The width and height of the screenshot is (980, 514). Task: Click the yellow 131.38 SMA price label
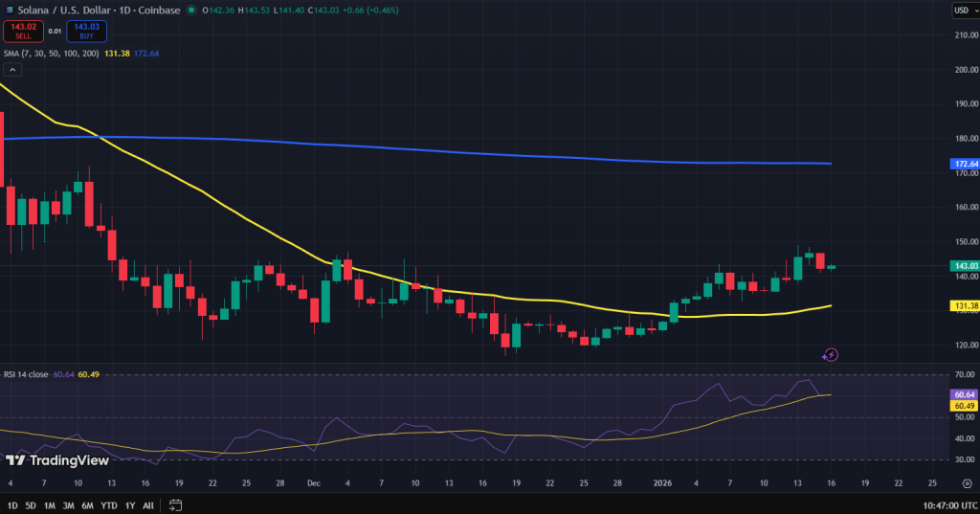tap(965, 305)
